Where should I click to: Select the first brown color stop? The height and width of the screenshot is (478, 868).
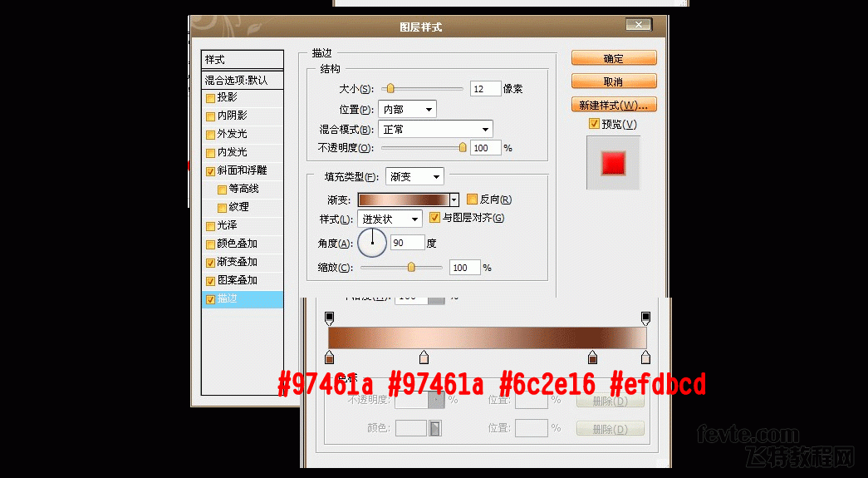tap(330, 357)
